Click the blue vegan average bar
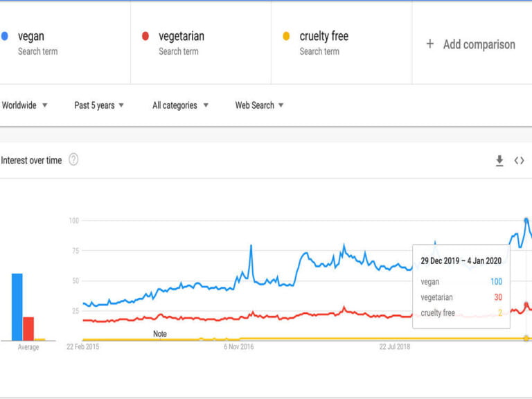 [17, 307]
